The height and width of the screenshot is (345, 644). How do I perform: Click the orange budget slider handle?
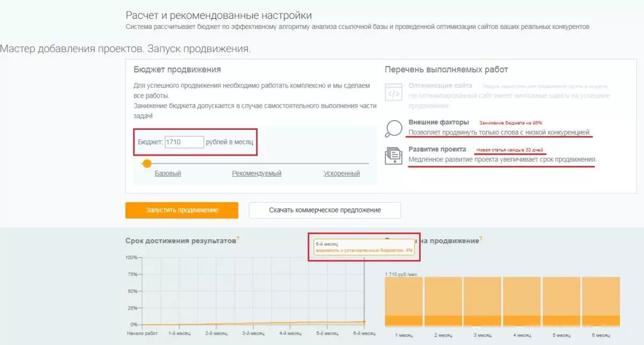coord(147,163)
